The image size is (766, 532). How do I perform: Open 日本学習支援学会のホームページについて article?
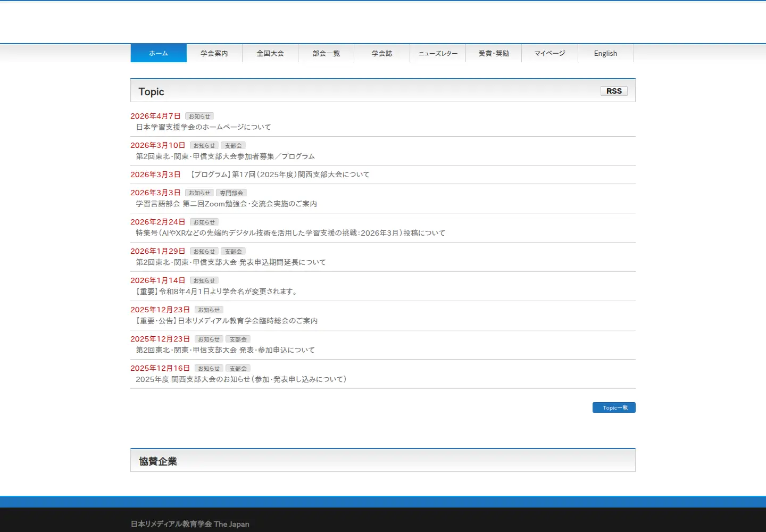click(204, 127)
